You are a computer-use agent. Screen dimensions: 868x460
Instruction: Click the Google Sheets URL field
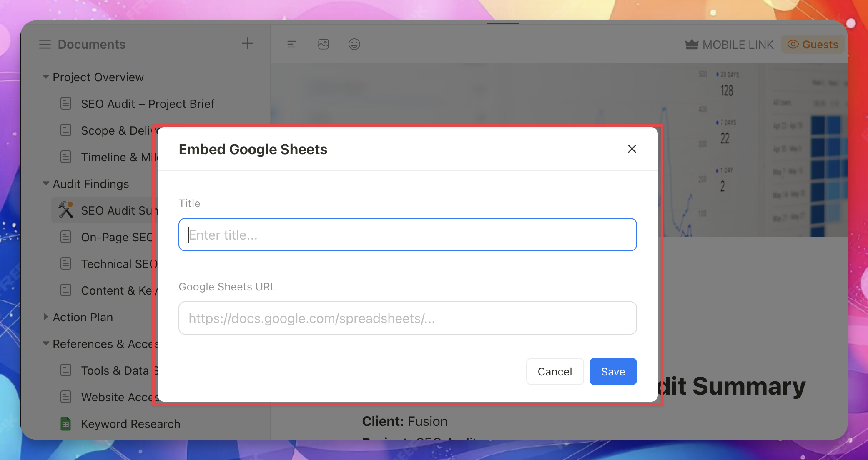pos(407,318)
